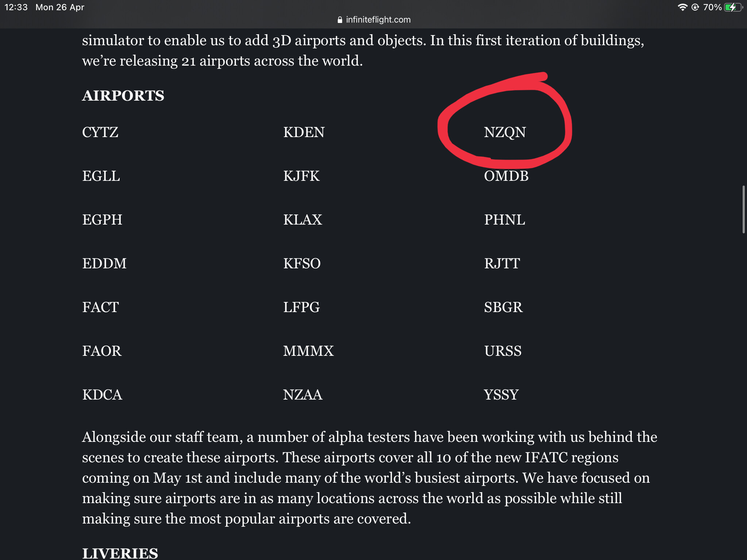Viewport: 747px width, 560px height.
Task: Tap the rotation lock status icon
Action: click(x=695, y=7)
